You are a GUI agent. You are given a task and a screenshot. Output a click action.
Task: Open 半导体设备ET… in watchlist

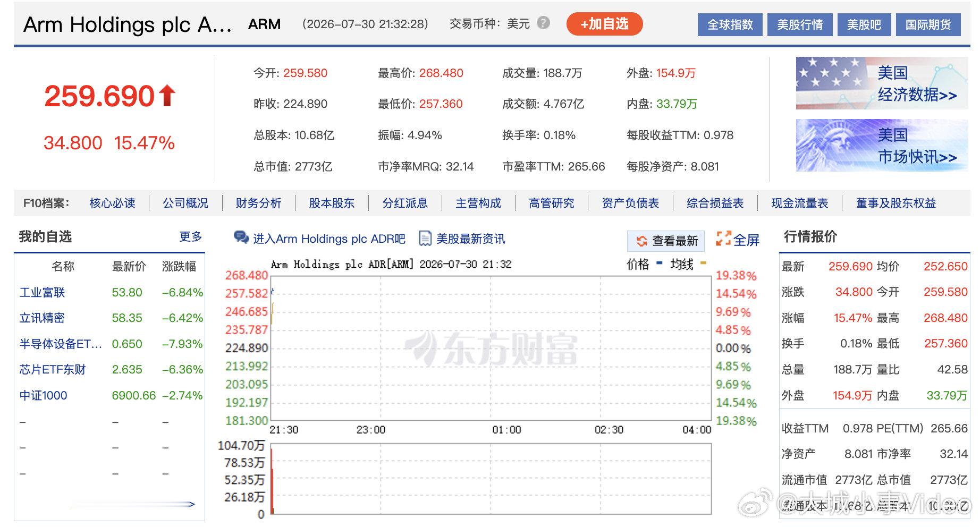click(x=61, y=344)
